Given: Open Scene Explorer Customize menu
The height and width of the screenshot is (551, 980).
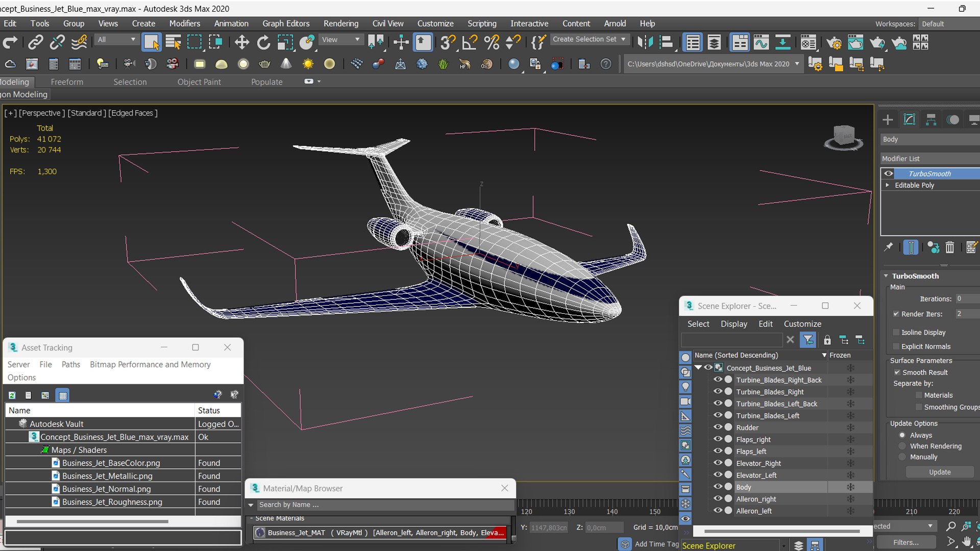Looking at the screenshot, I should tap(802, 324).
